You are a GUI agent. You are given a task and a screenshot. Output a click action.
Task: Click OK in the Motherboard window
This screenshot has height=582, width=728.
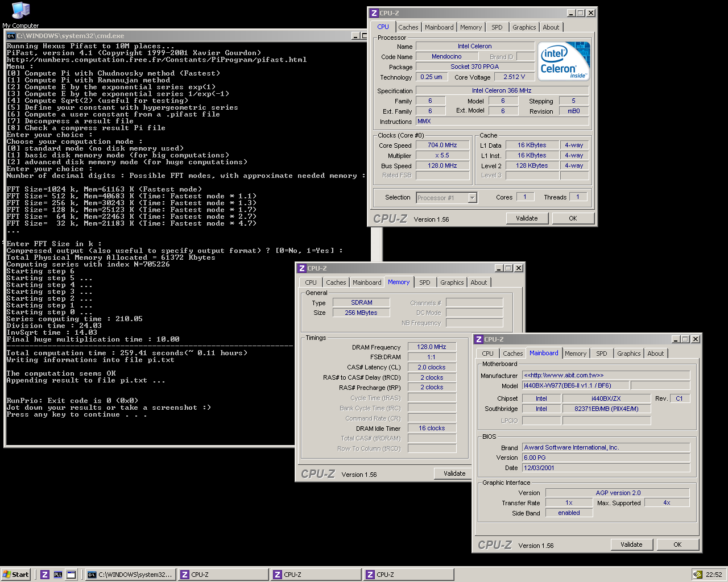click(x=677, y=544)
